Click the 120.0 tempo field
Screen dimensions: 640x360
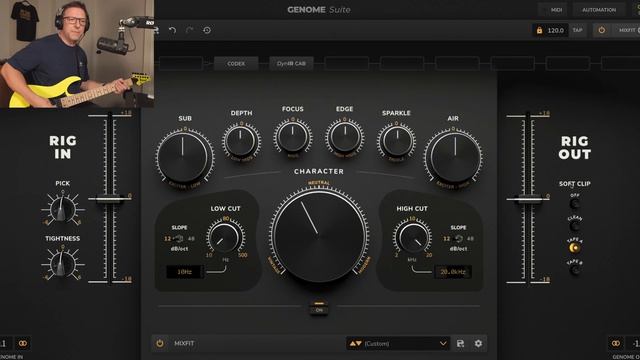(556, 31)
